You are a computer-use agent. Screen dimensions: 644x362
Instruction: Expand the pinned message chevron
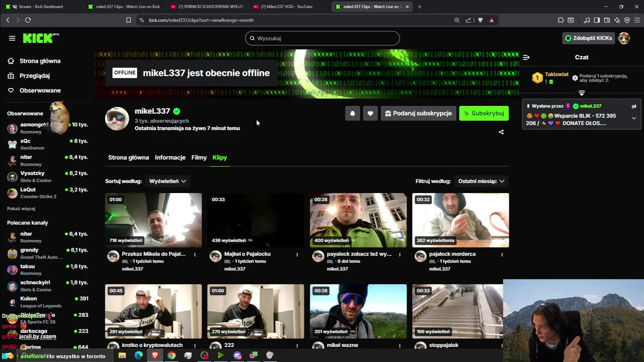(x=634, y=118)
